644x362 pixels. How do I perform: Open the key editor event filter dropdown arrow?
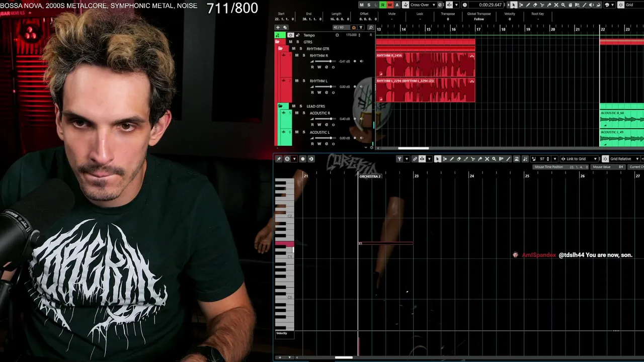[x=407, y=159]
